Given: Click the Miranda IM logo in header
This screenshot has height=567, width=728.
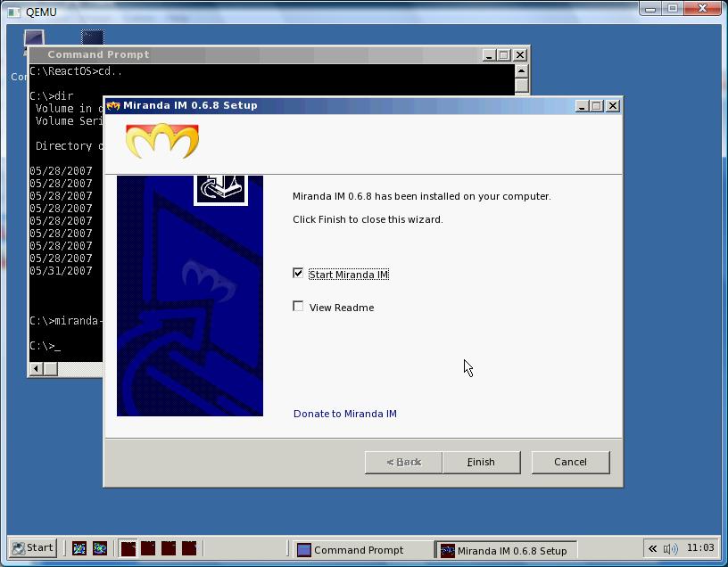Looking at the screenshot, I should click(x=162, y=141).
